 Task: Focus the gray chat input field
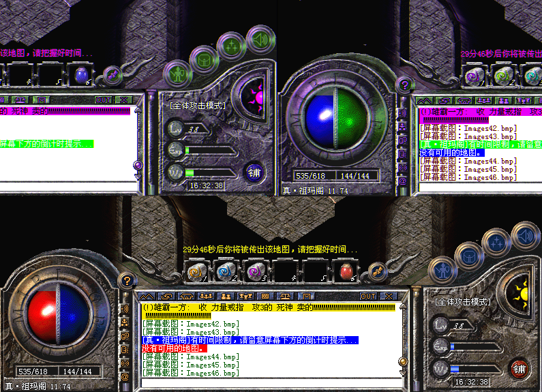pos(272,382)
